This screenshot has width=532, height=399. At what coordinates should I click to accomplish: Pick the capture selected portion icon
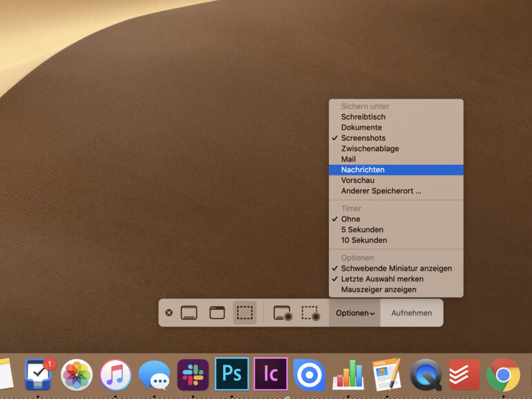(245, 313)
